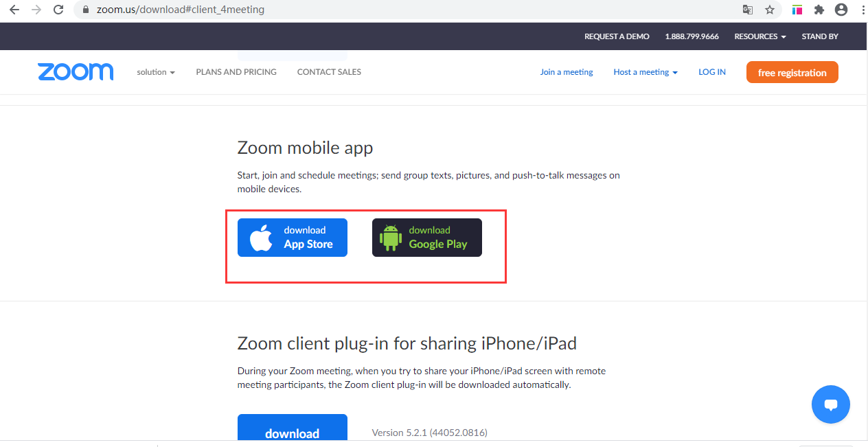Download from the App Store
Screen dimensions: 868x447
pyautogui.click(x=293, y=238)
